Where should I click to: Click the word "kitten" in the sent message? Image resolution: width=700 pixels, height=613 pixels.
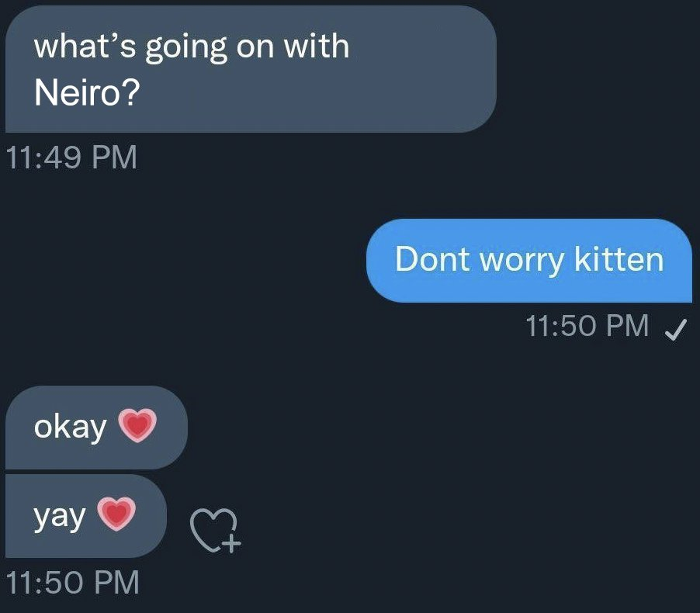pos(619,259)
